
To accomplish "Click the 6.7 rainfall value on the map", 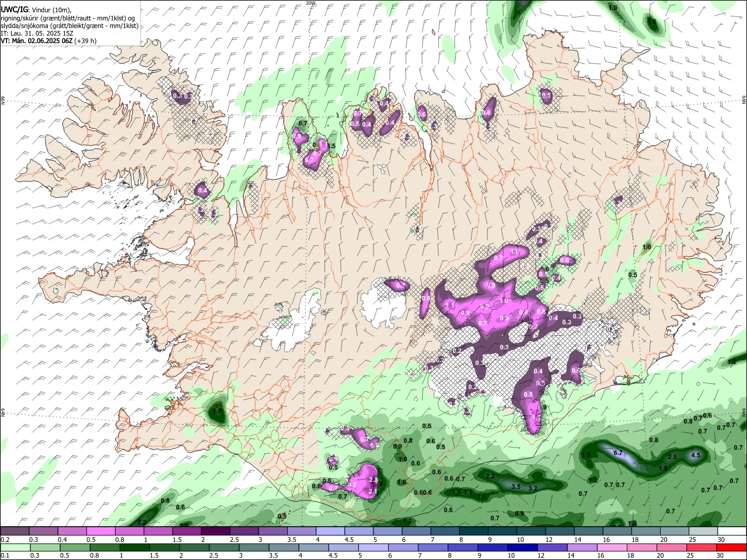I will (x=619, y=453).
